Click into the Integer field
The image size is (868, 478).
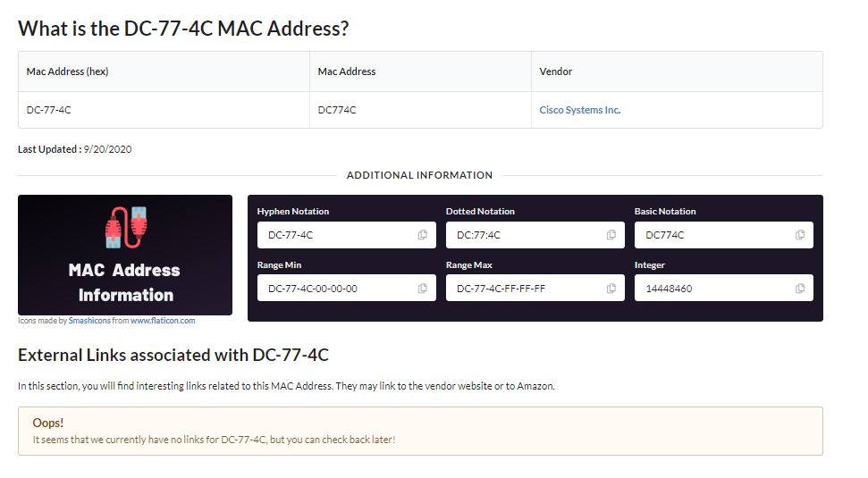(712, 289)
